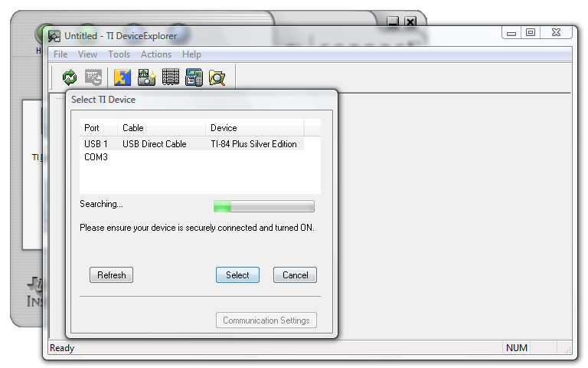588x368 pixels.
Task: Click the screen capture toolbar icon
Action: pos(147,77)
